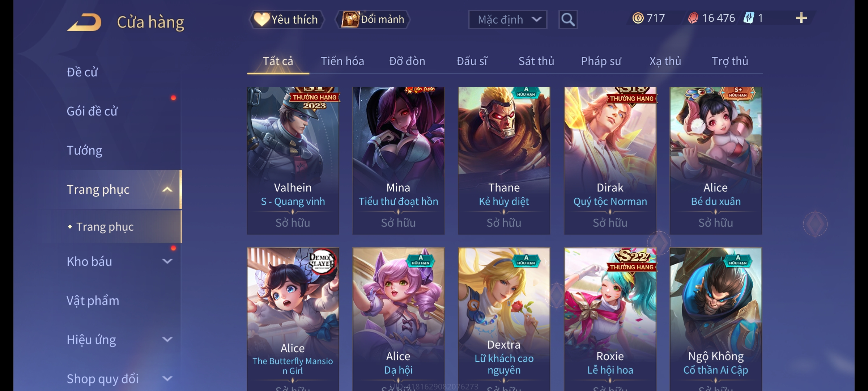The height and width of the screenshot is (391, 868).
Task: Tap the plus icon to add currency
Action: pos(801,18)
